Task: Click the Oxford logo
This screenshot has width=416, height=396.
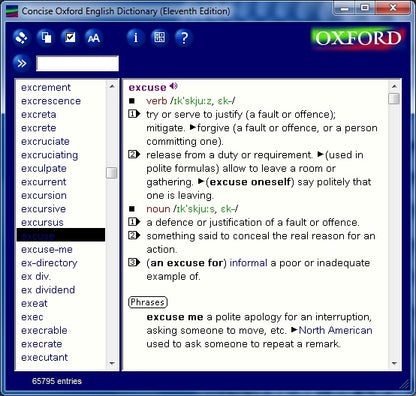Action: click(x=358, y=38)
